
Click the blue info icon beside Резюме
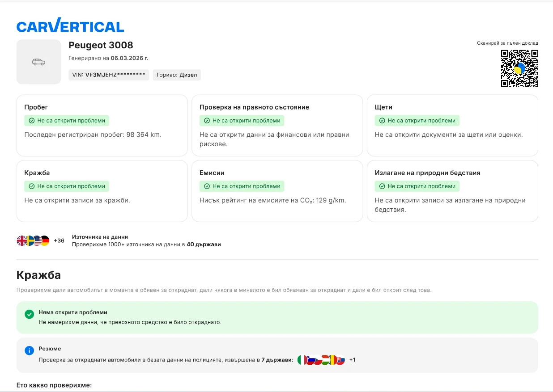tap(29, 351)
